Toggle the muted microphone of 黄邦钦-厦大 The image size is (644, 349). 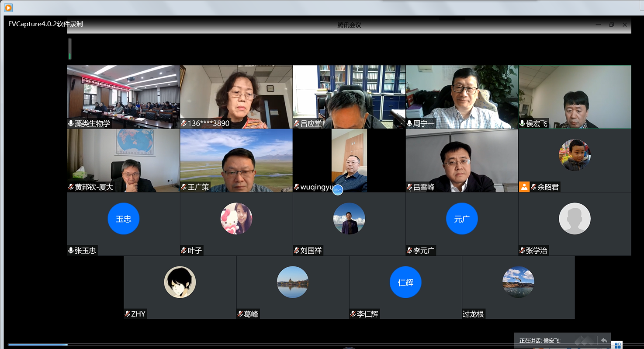(x=71, y=187)
